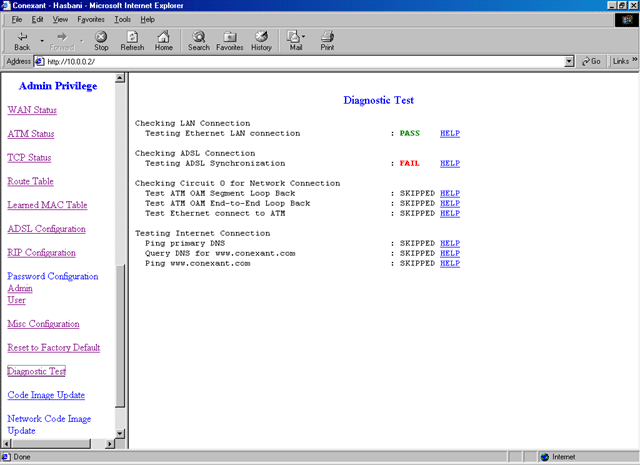Viewport: 640px width, 465px height.
Task: Open the Misc Configuration link
Action: (x=43, y=324)
